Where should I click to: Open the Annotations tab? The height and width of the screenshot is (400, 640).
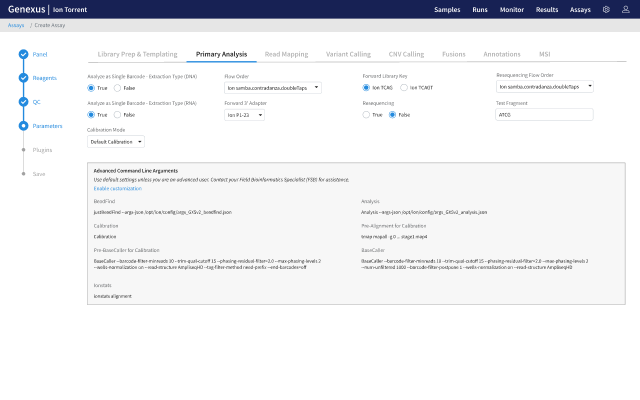coord(502,54)
